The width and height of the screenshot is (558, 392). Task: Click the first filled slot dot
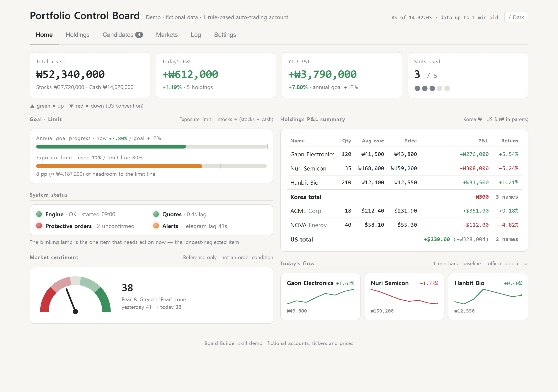[417, 88]
